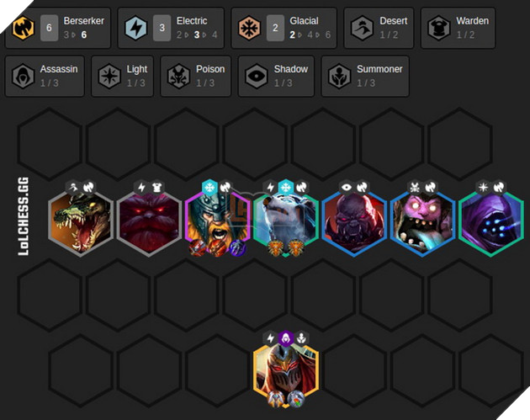Screen dimensions: 530x420
Task: Open the Light trait card
Action: 122,77
